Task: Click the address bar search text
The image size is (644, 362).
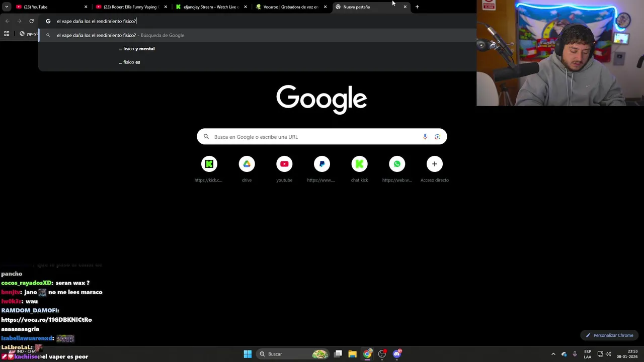Action: click(96, 21)
